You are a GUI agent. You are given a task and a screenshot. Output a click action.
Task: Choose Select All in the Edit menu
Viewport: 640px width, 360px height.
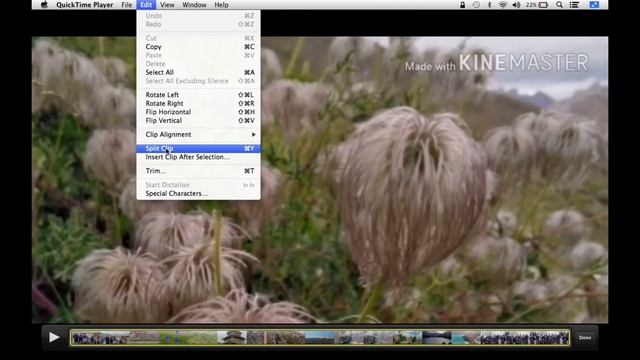point(198,72)
